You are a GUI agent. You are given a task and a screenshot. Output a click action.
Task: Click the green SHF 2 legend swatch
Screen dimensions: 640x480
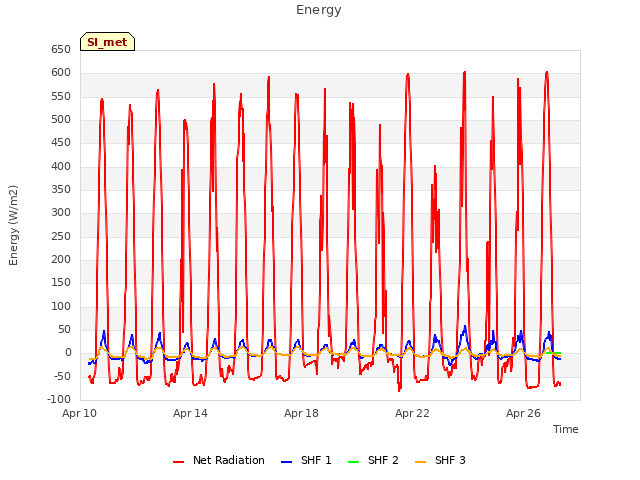[353, 462]
